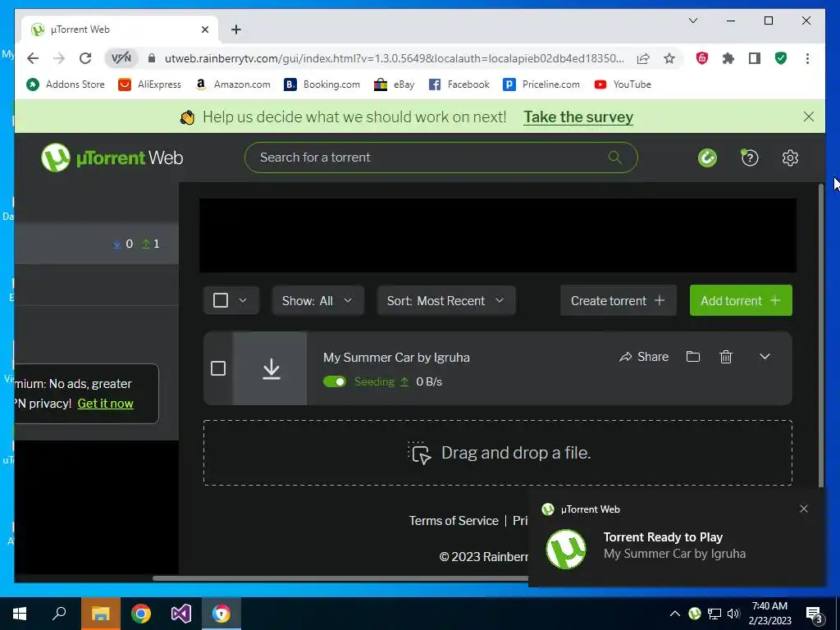This screenshot has width=840, height=630.
Task: Expand My Summer Car torrent details chevron
Action: [765, 357]
